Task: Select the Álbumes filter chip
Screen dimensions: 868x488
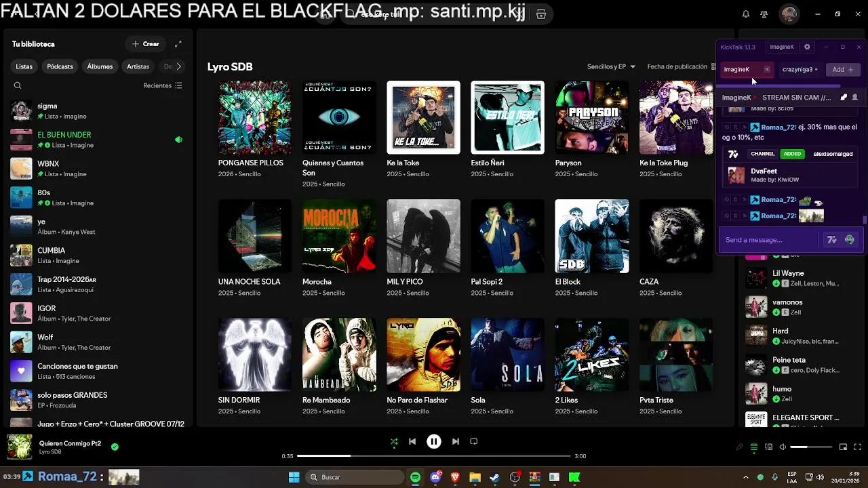Action: [x=100, y=66]
